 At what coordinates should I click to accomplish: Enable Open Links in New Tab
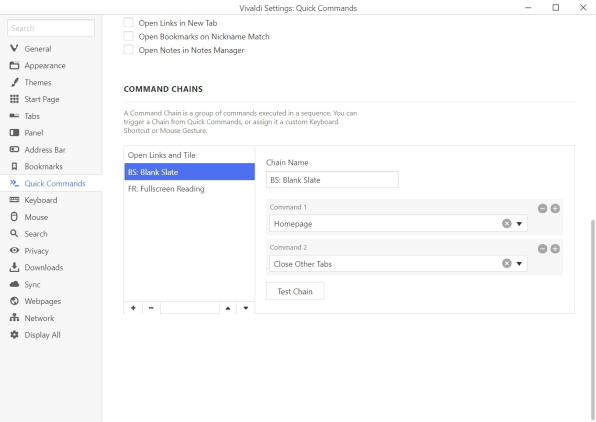point(128,23)
